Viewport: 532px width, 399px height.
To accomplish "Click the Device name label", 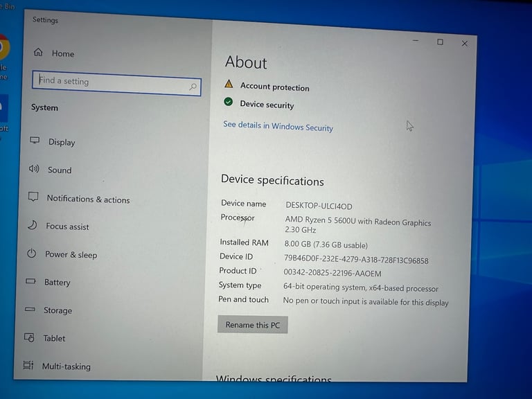I will pos(244,203).
